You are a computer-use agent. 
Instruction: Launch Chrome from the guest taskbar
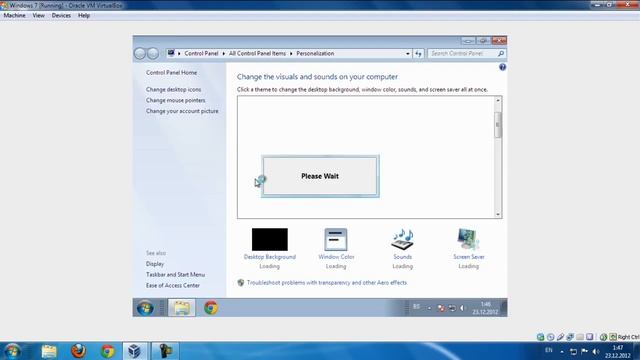click(211, 308)
